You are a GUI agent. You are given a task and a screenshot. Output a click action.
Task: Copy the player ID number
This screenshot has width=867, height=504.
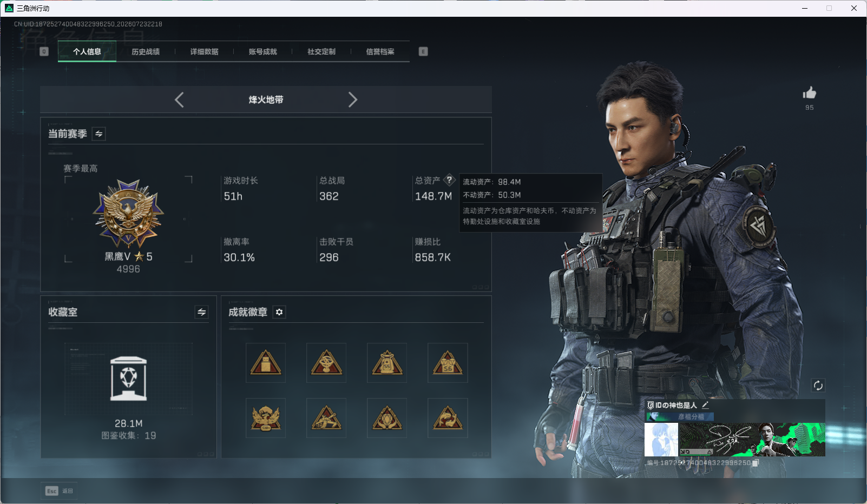tap(756, 463)
